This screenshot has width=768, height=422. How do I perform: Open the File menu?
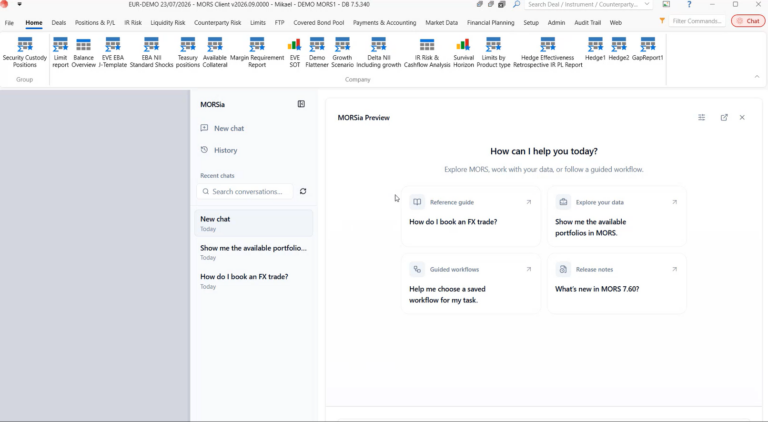pos(9,23)
